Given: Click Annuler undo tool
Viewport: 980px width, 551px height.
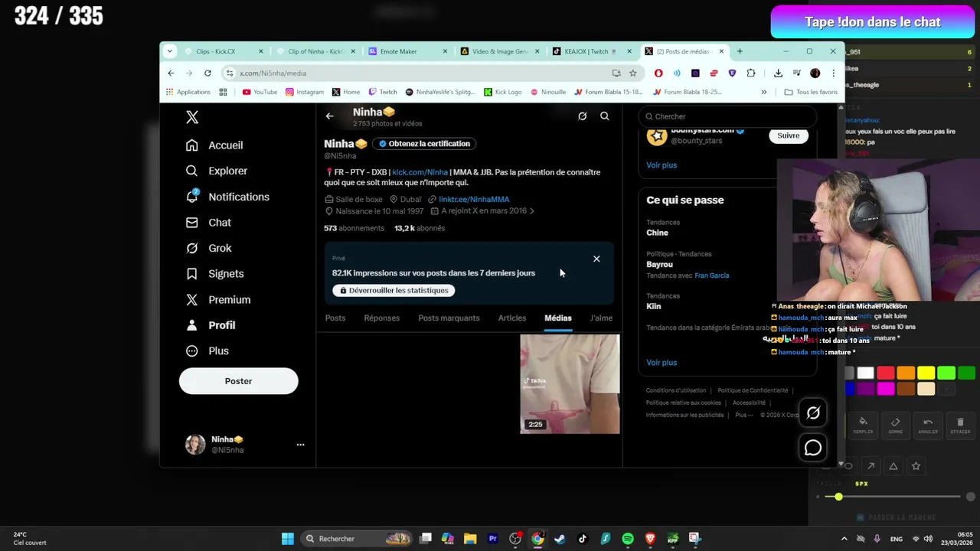Looking at the screenshot, I should click(928, 425).
